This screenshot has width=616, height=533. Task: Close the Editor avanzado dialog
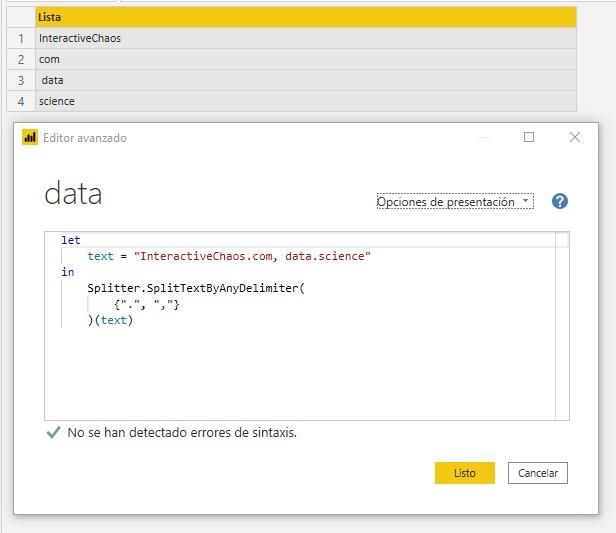click(574, 138)
